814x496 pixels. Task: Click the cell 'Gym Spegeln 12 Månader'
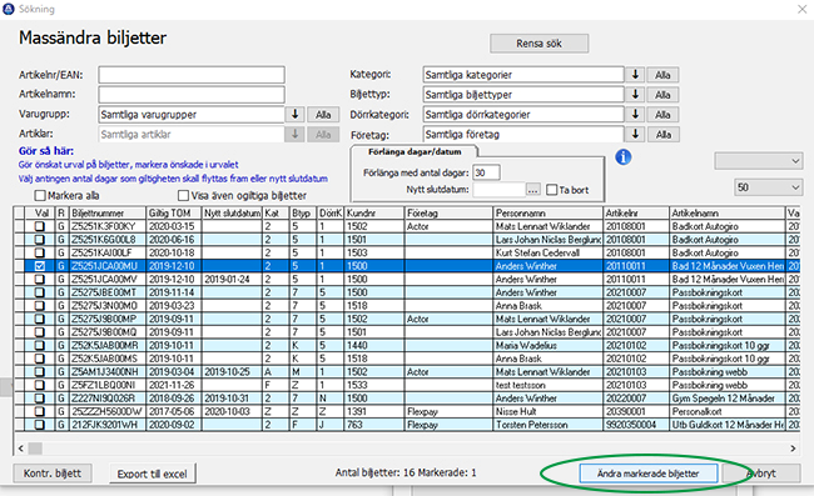coord(727,398)
